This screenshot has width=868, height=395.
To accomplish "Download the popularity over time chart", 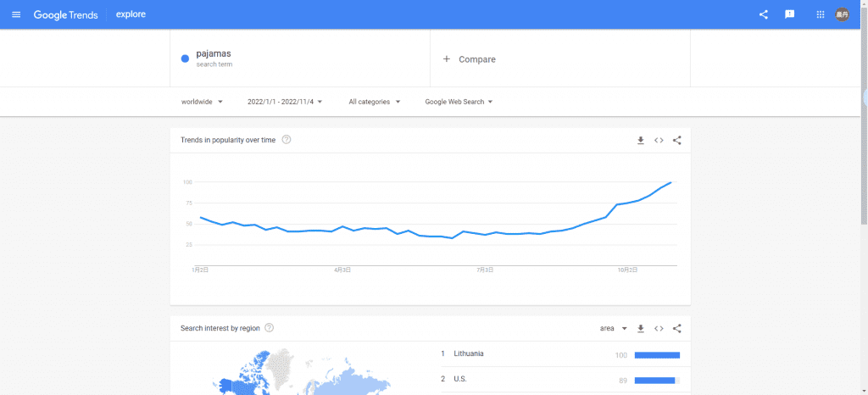I will coord(641,140).
